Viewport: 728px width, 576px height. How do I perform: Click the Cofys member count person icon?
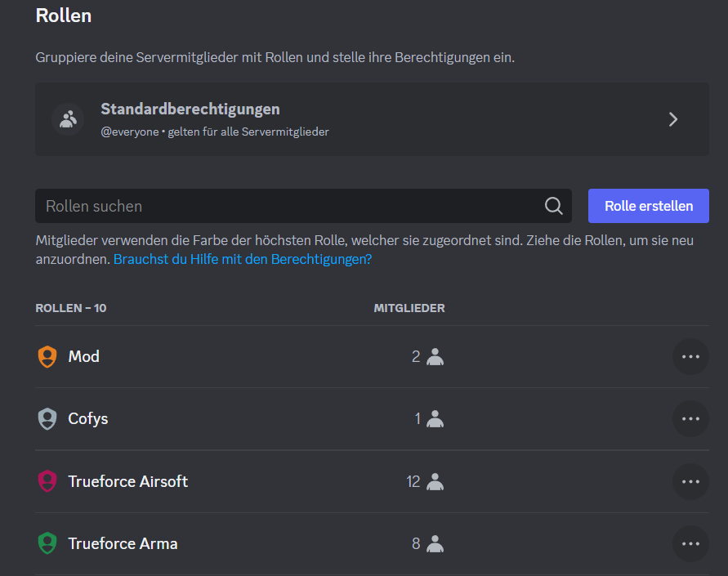click(435, 419)
